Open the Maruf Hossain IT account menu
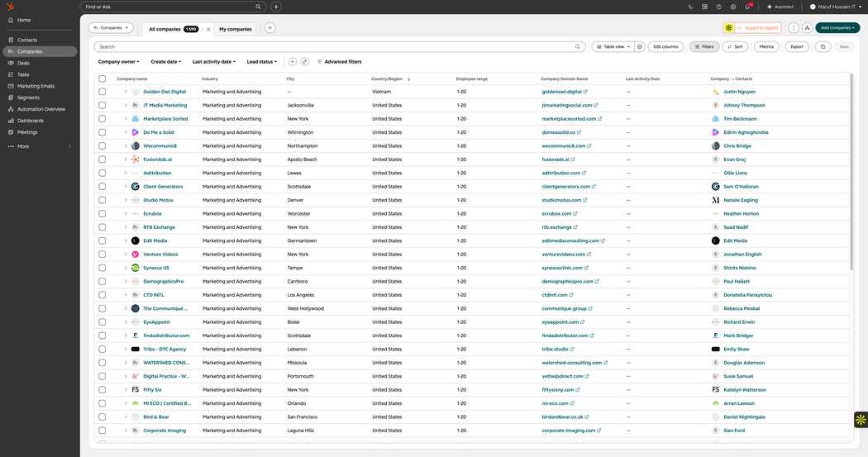This screenshot has width=868, height=457. coord(835,7)
